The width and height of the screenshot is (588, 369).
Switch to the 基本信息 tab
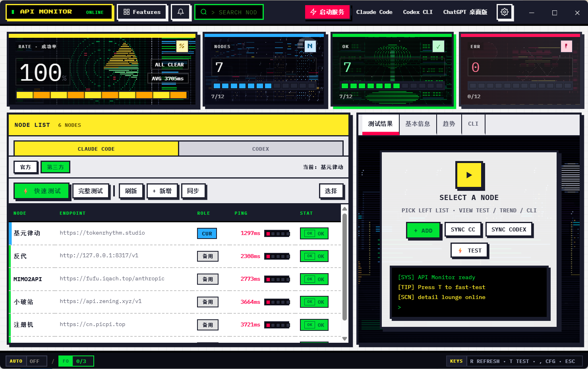[x=418, y=124]
